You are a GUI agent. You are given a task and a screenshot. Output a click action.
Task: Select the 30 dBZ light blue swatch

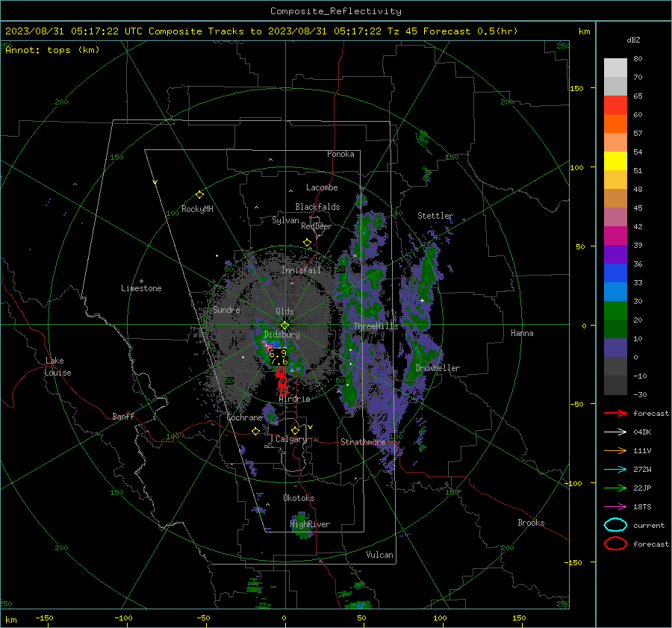pos(615,291)
